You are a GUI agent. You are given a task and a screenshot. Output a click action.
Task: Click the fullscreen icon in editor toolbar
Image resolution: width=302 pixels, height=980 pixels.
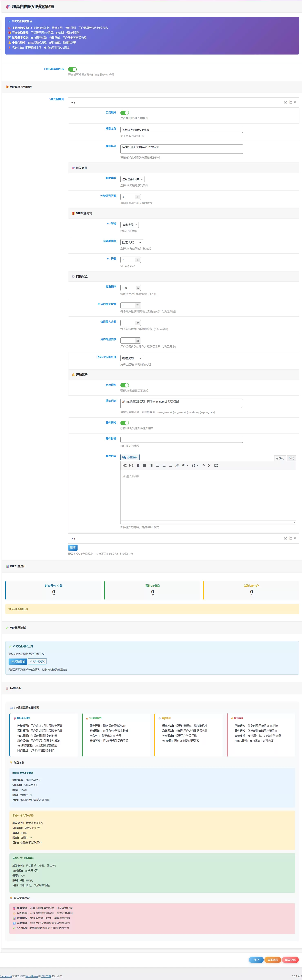pyautogui.click(x=210, y=465)
